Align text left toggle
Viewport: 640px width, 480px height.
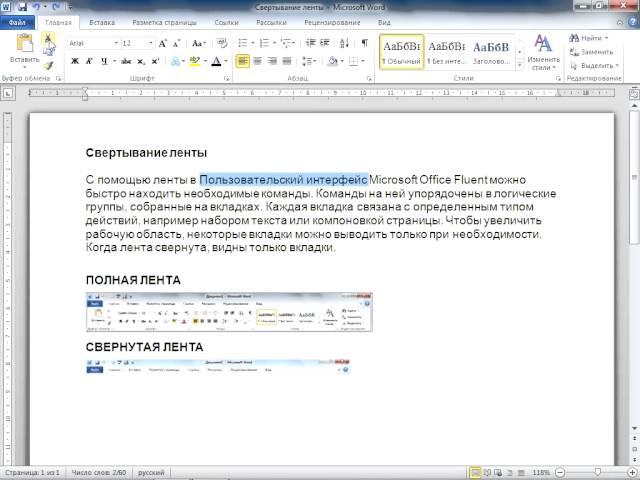(242, 61)
